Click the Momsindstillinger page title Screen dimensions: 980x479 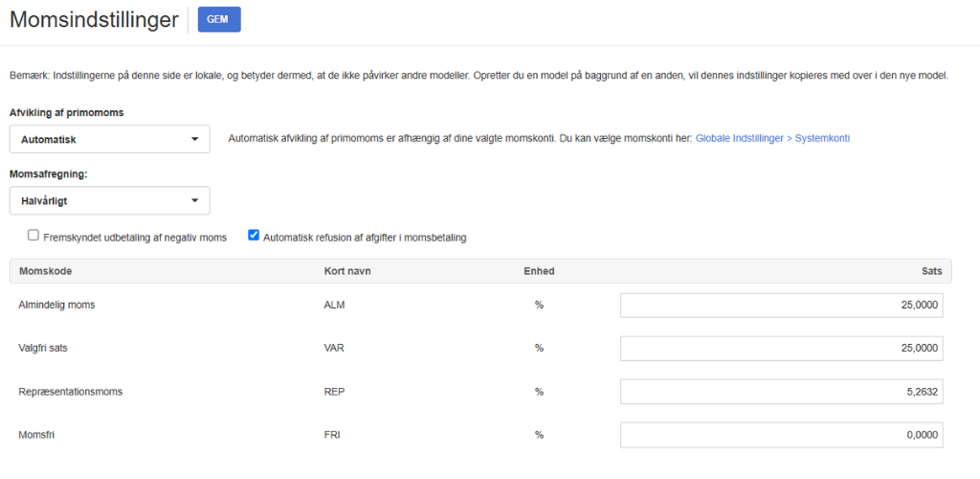coord(95,19)
